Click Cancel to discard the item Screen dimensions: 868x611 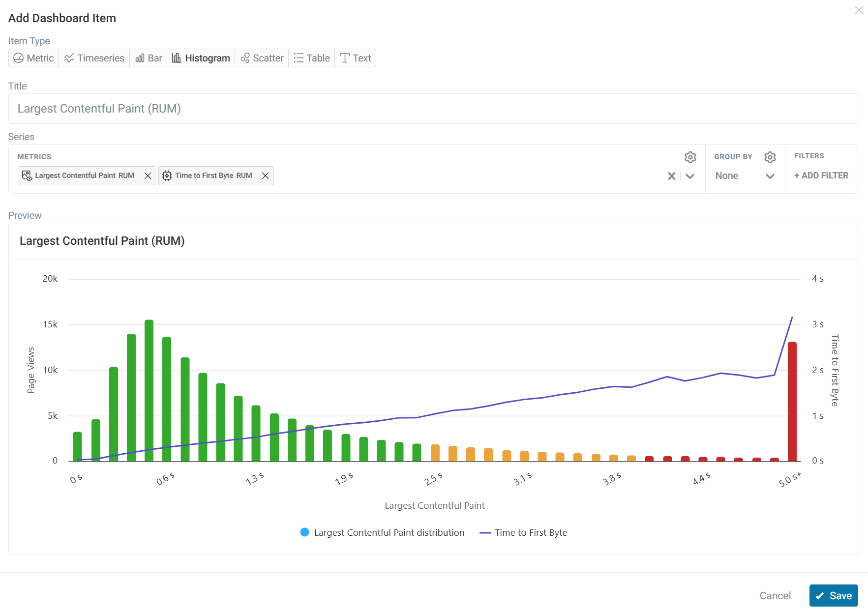(775, 596)
